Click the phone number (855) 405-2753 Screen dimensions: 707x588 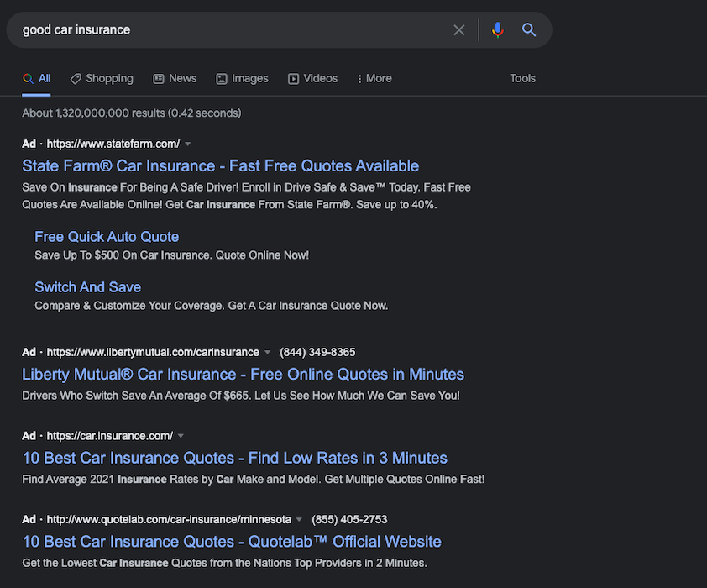(x=349, y=519)
